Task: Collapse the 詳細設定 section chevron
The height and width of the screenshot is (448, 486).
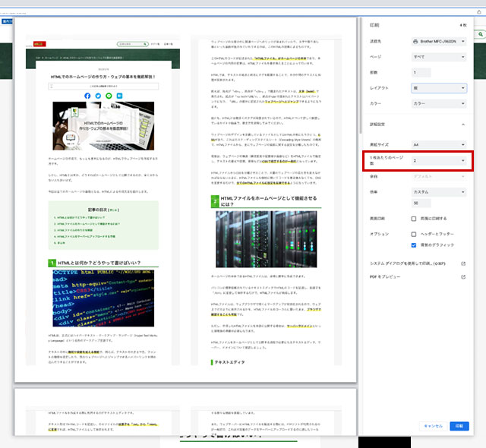Action: tap(463, 125)
